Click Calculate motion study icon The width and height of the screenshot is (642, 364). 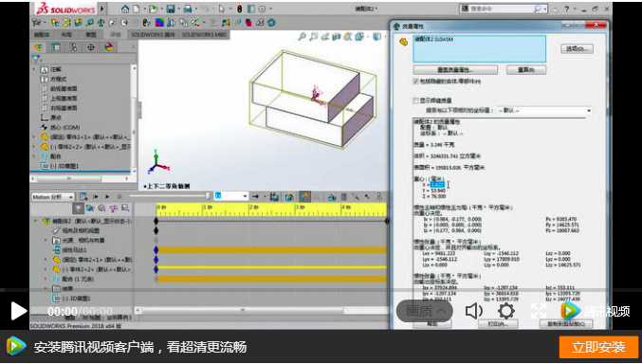[x=83, y=196]
